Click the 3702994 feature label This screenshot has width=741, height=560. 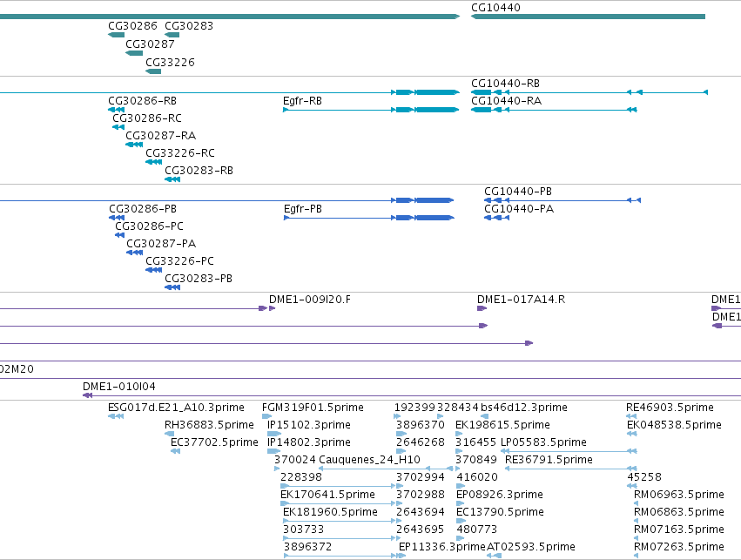421,477
